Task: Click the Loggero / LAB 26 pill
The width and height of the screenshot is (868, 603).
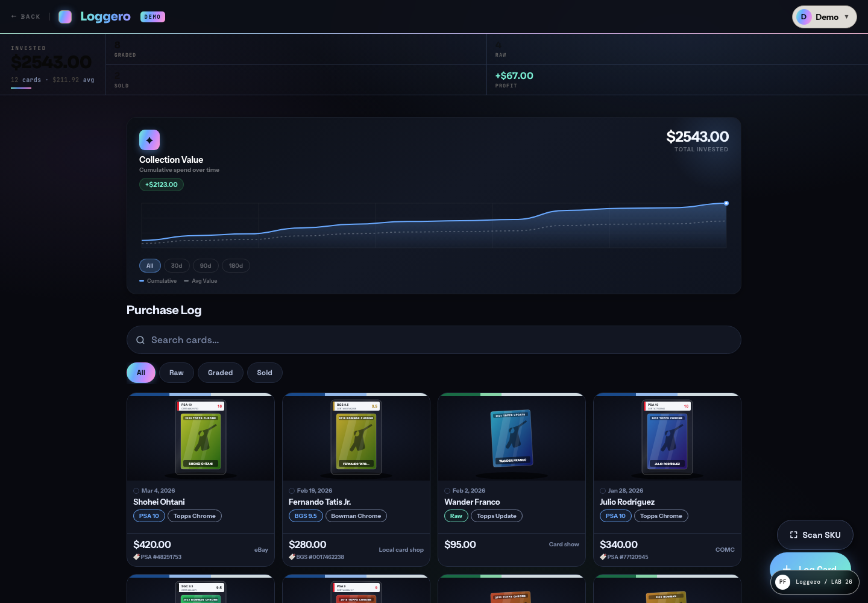Action: (x=815, y=582)
